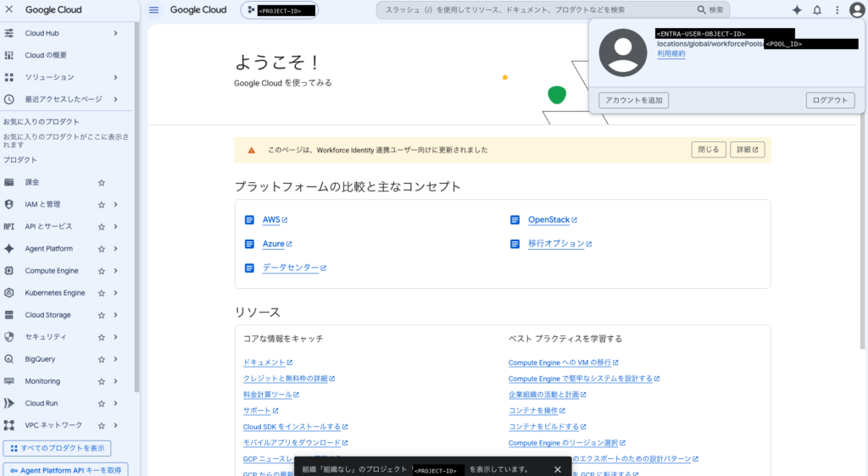Screen dimensions: 868x476
Task: Click the account avatar in the top bar
Action: (x=857, y=10)
